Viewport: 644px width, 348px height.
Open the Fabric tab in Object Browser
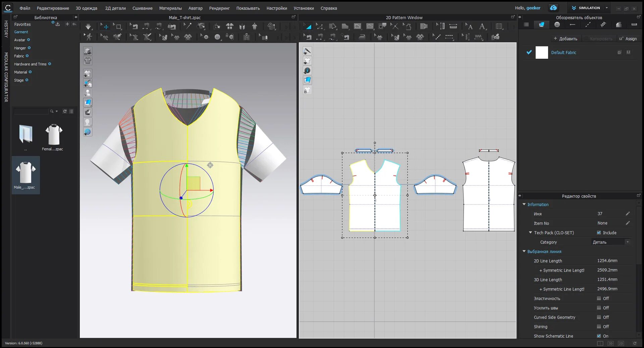541,24
